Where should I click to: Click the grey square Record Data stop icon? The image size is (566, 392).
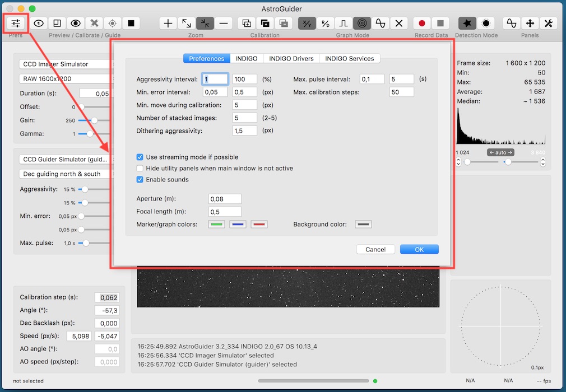[440, 24]
